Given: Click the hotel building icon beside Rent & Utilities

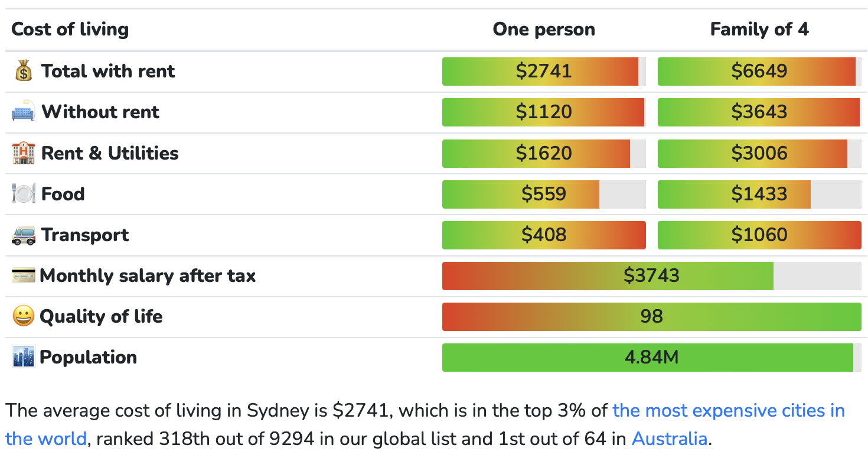Looking at the screenshot, I should point(24,153).
